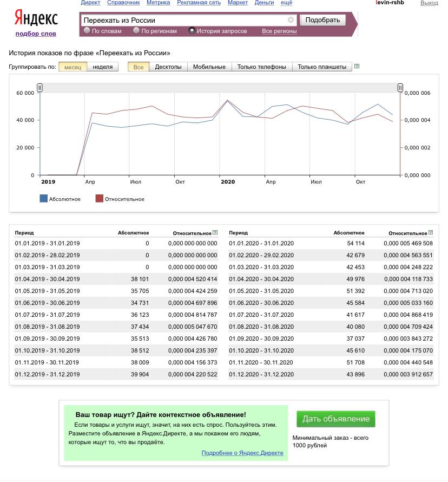Open Подробнее о Яндекс.Директе link
Image resolution: width=448 pixels, height=482 pixels.
[242, 453]
